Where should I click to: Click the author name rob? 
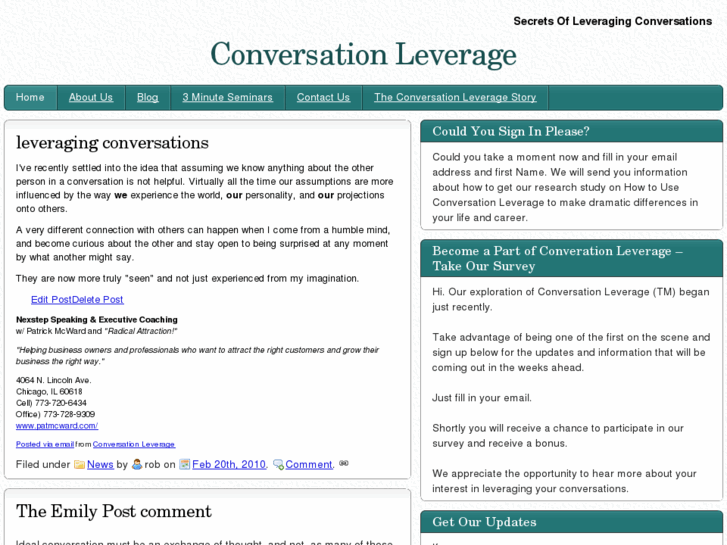point(152,464)
